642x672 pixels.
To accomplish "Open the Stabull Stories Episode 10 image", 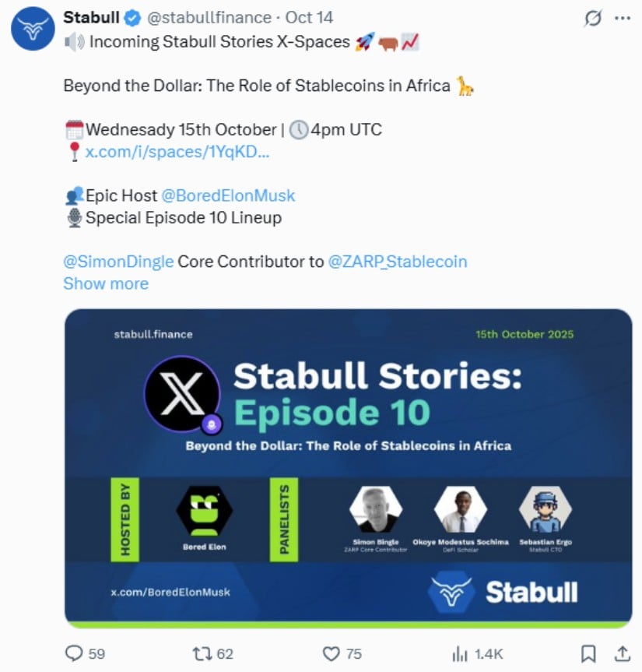I will pos(348,467).
